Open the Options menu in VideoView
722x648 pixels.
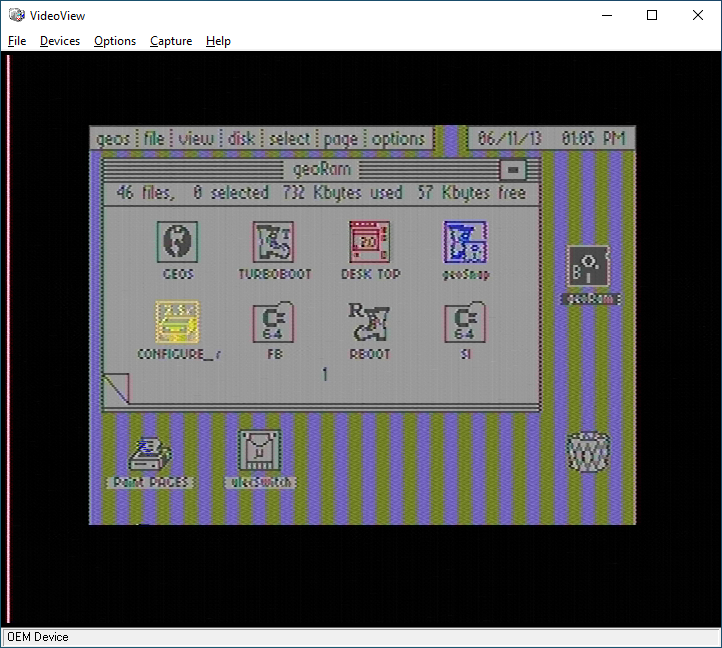point(115,41)
